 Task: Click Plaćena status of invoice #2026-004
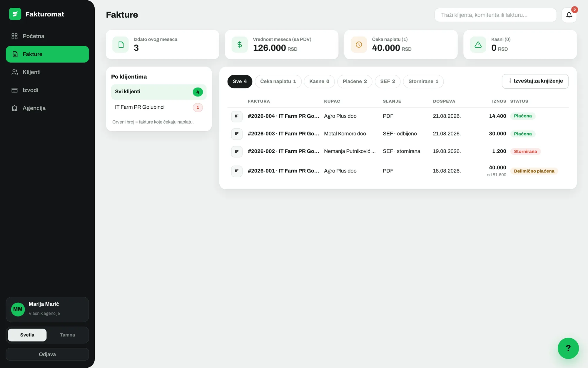coord(523,116)
